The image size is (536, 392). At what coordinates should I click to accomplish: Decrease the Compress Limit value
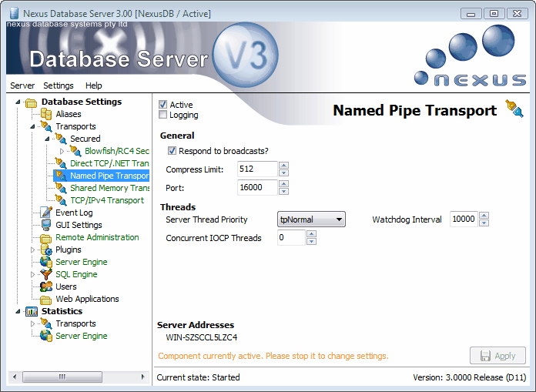click(x=283, y=173)
